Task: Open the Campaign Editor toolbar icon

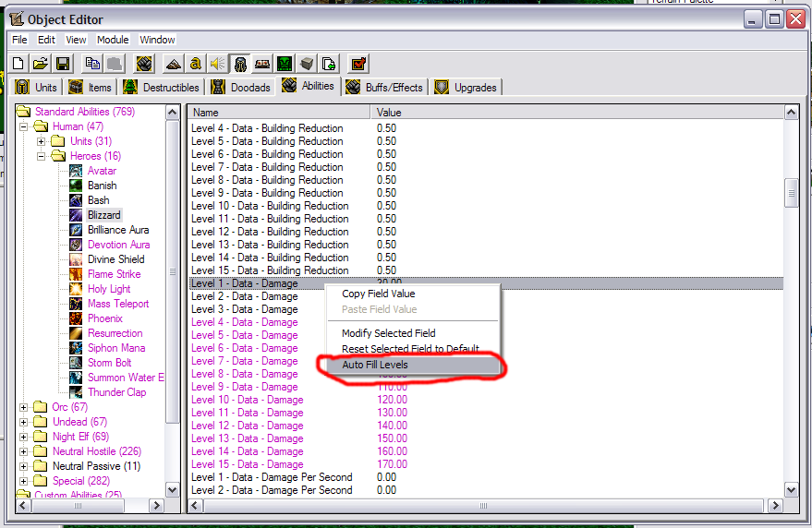Action: [x=262, y=64]
